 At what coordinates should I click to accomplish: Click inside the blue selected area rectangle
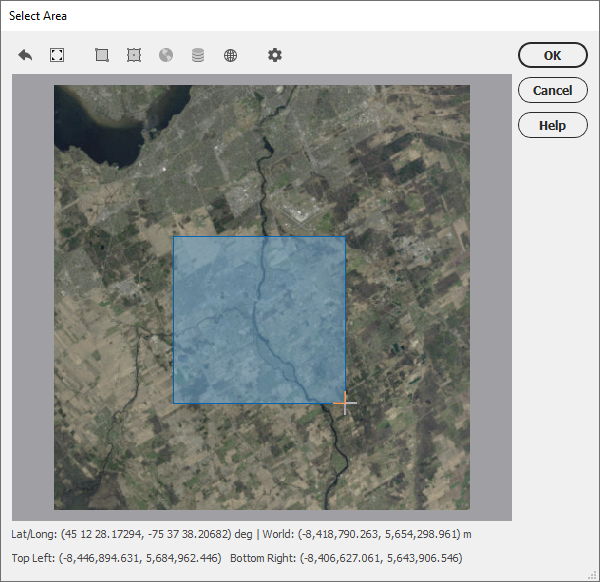259,320
